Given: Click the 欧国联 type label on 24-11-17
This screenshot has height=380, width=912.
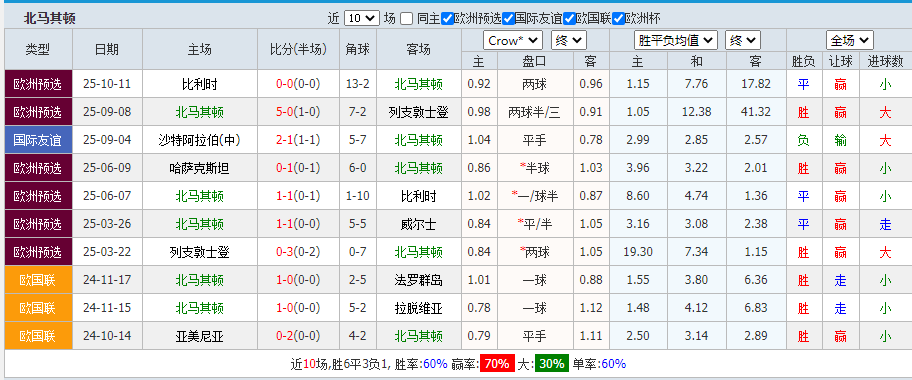Looking at the screenshot, I should 38,280.
